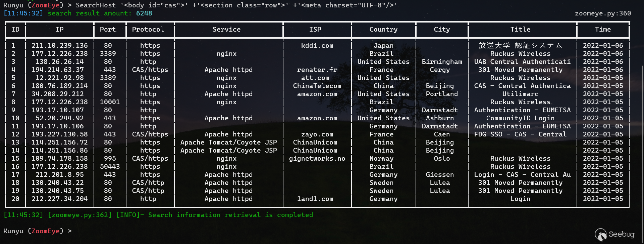Click port 50443 in row 16

pos(110,167)
